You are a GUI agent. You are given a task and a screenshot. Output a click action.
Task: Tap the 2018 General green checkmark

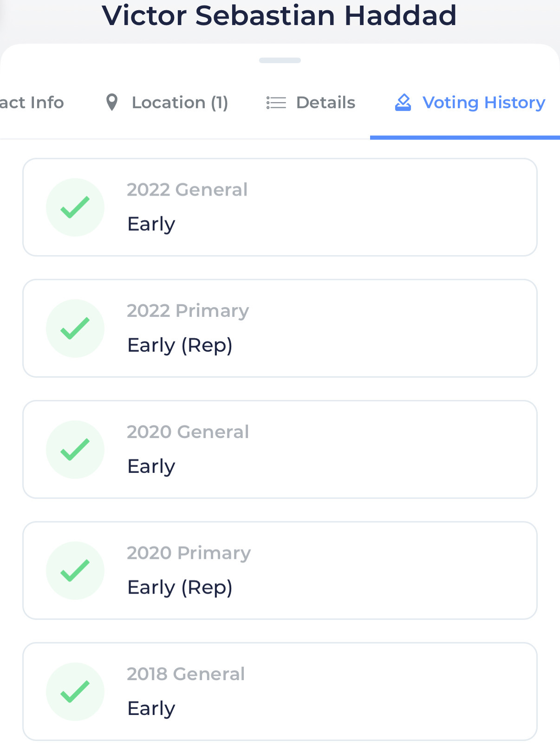pyautogui.click(x=75, y=692)
